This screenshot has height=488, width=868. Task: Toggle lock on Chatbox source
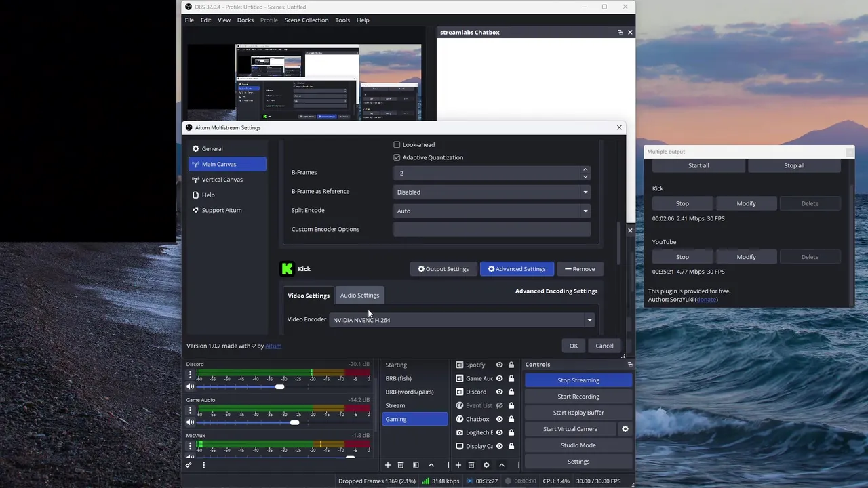511,419
